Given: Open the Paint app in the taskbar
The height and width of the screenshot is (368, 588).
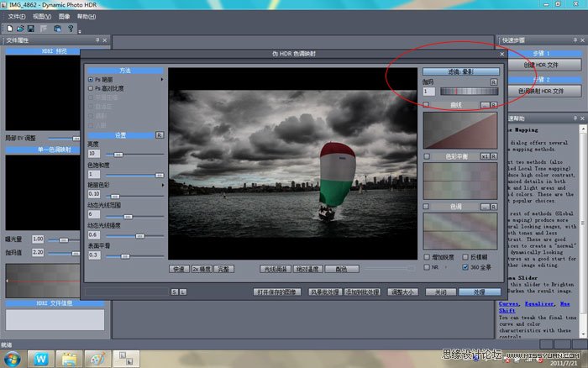Looking at the screenshot, I should pyautogui.click(x=97, y=359).
